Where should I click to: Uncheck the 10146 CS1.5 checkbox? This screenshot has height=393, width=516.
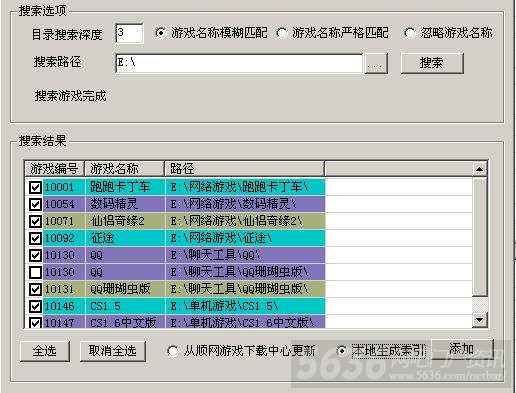(x=35, y=306)
